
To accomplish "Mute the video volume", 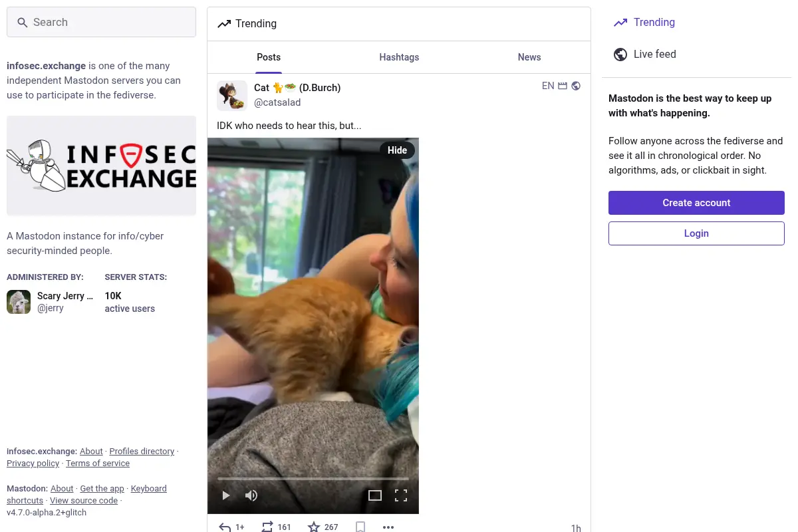I will 251,495.
